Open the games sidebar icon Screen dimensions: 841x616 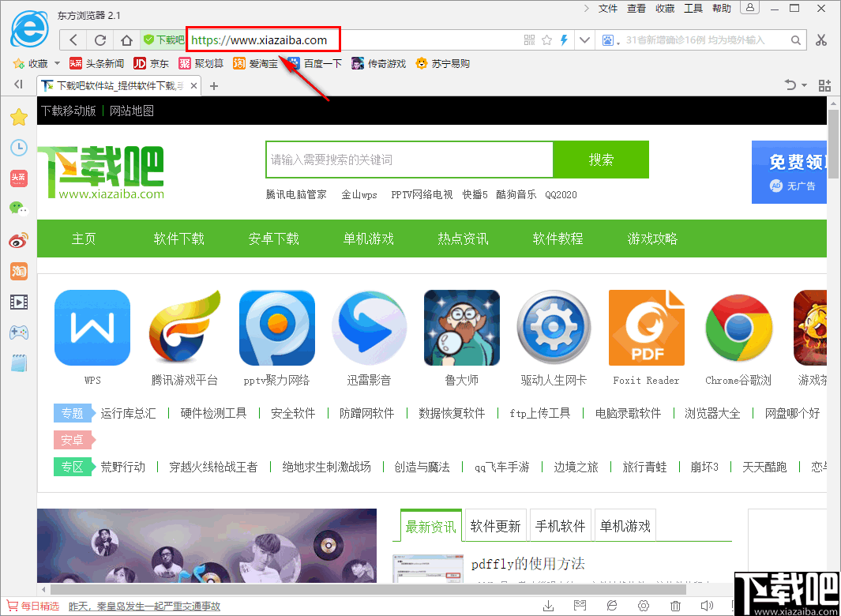tap(19, 332)
